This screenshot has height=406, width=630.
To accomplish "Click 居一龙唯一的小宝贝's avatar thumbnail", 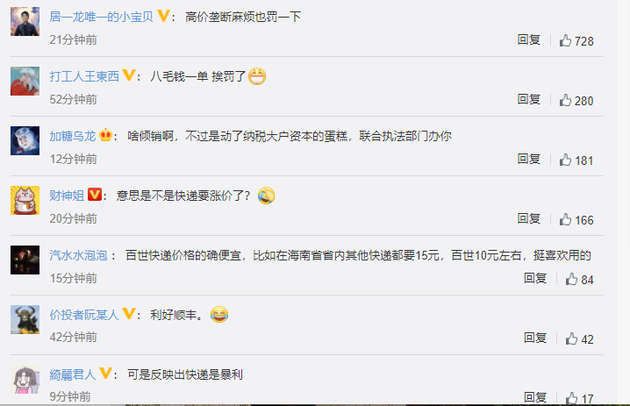I will (x=25, y=22).
